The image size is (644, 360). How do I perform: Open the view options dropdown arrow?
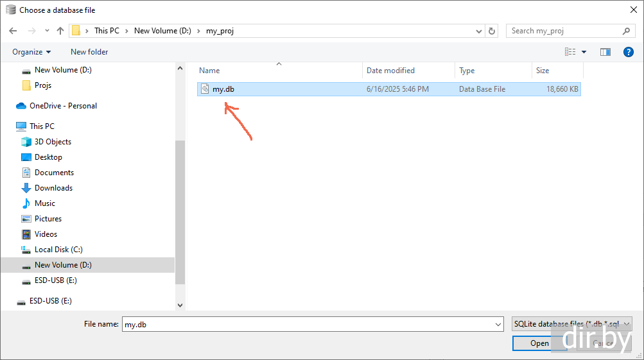click(584, 52)
